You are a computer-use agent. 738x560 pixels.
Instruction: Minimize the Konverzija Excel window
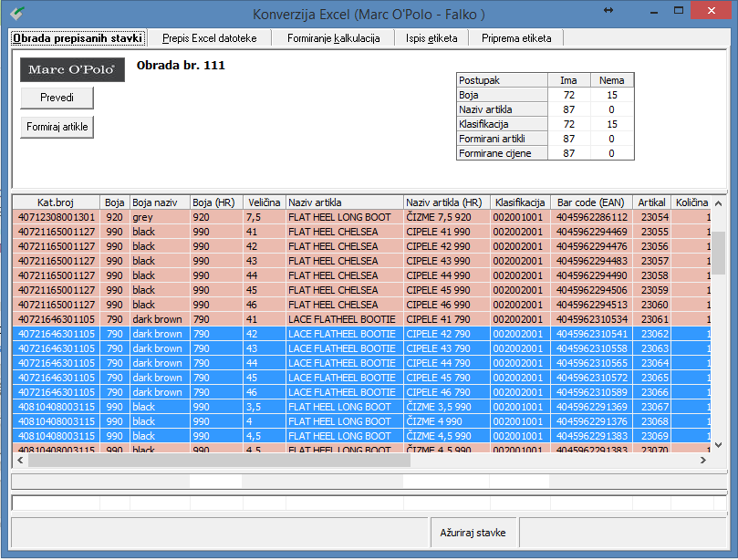(654, 10)
